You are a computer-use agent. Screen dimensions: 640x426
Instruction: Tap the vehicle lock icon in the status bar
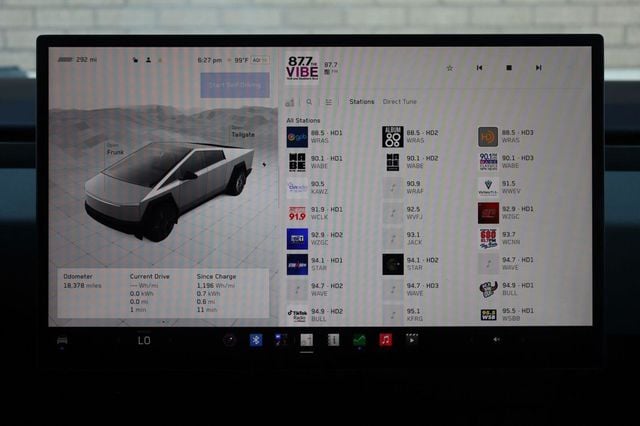point(135,60)
